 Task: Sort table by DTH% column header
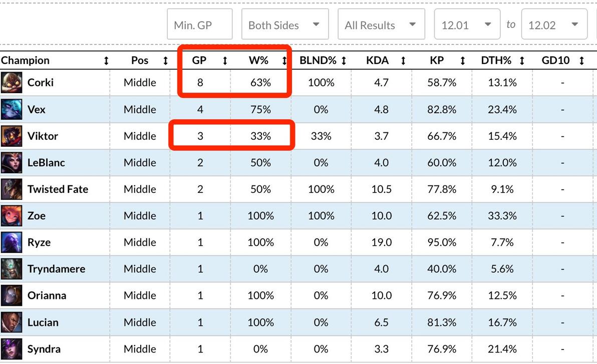coord(496,61)
